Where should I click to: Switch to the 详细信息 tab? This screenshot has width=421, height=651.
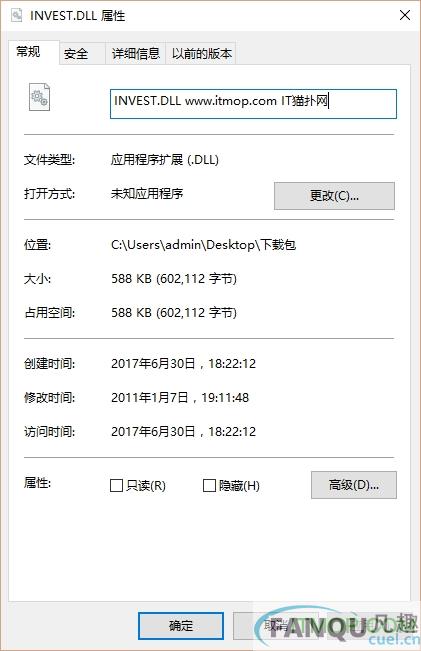pyautogui.click(x=135, y=54)
